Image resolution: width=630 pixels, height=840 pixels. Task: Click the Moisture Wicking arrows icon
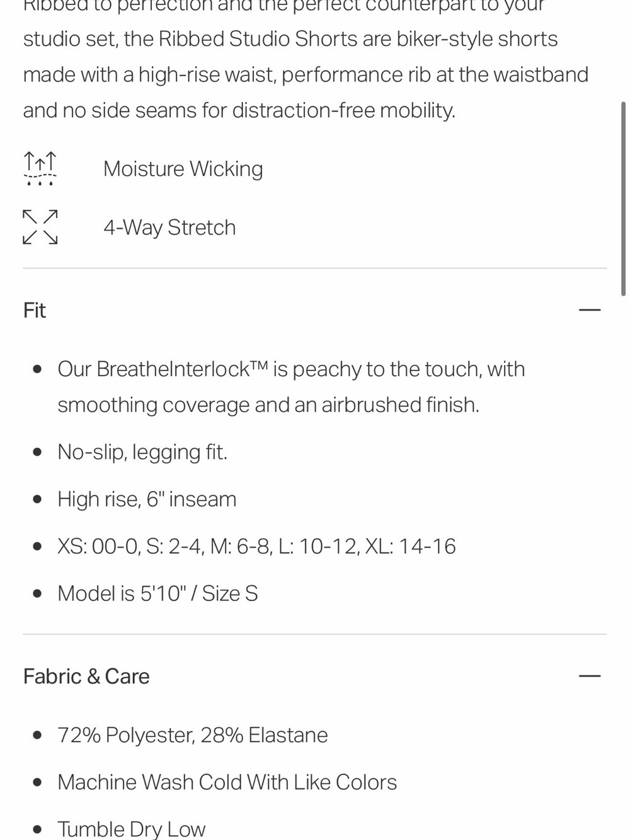point(40,168)
